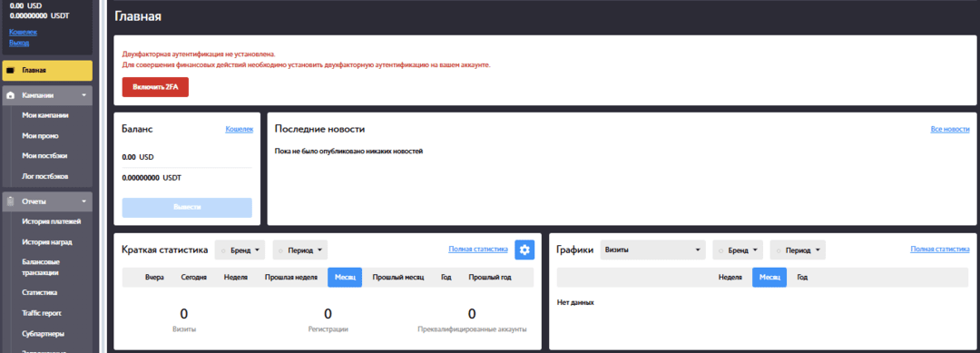The image size is (980, 353).
Task: Select the Прошлый месяц statistics tab
Action: click(398, 278)
